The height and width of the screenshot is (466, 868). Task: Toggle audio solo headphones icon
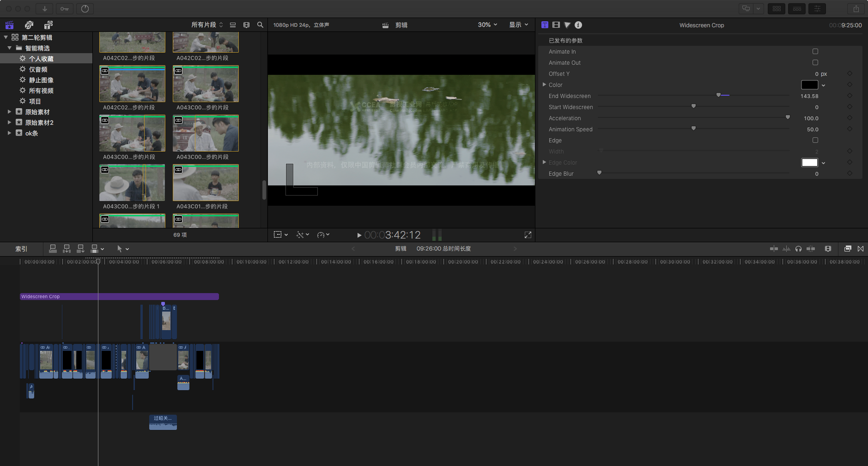798,249
